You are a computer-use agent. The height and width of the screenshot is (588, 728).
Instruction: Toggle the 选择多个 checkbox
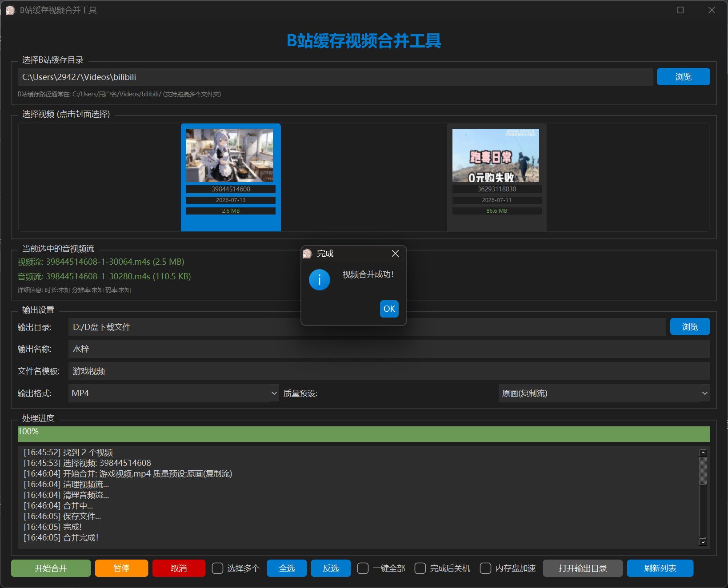[x=217, y=568]
